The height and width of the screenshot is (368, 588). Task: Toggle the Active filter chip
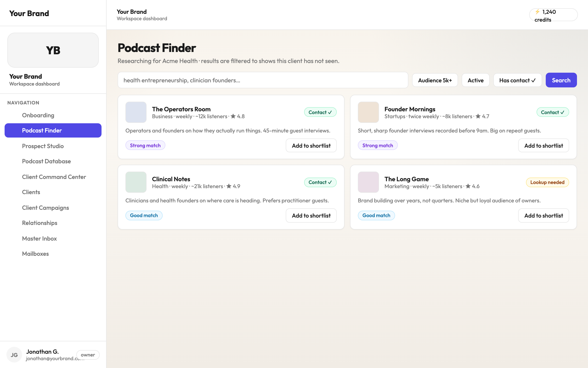click(475, 80)
